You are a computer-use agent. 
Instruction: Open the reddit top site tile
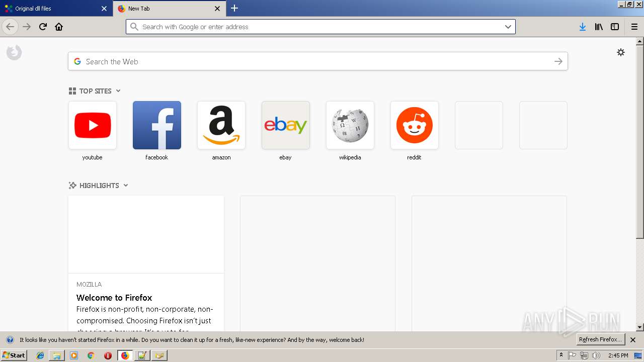[x=415, y=125]
